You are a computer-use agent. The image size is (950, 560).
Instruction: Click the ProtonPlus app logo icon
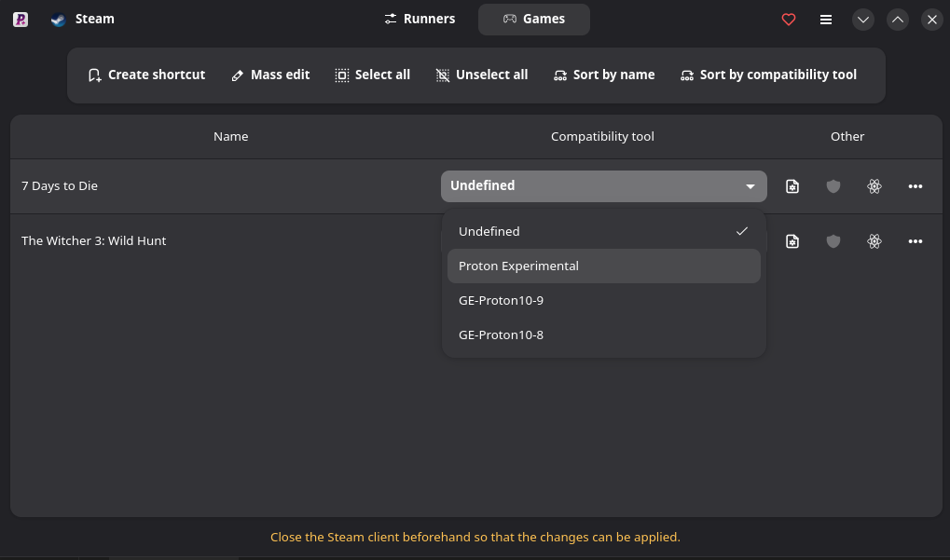pos(21,20)
